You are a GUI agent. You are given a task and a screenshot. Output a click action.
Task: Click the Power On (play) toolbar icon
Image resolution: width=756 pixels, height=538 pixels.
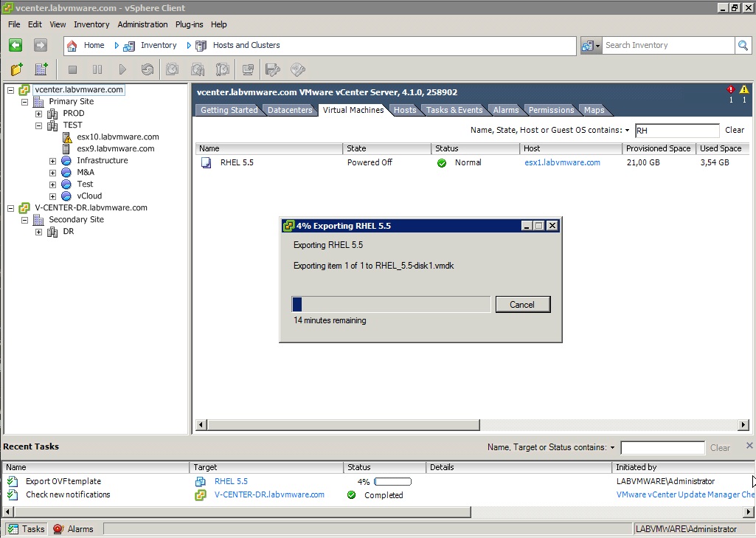tap(122, 69)
